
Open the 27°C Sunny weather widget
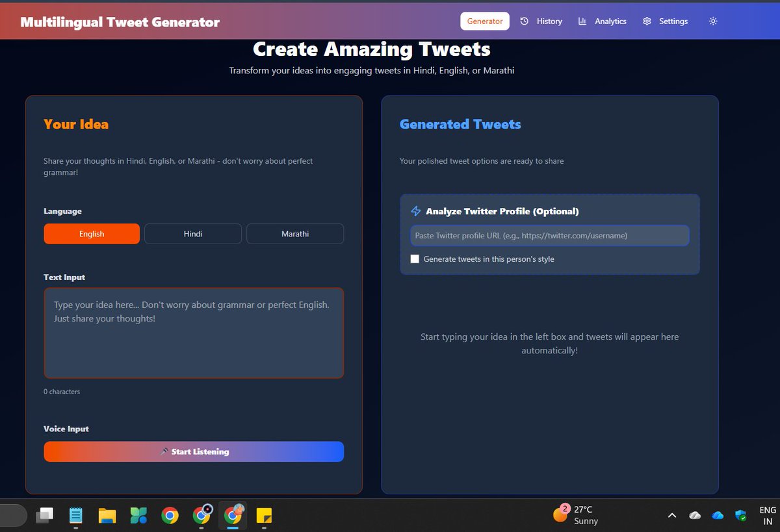point(577,515)
